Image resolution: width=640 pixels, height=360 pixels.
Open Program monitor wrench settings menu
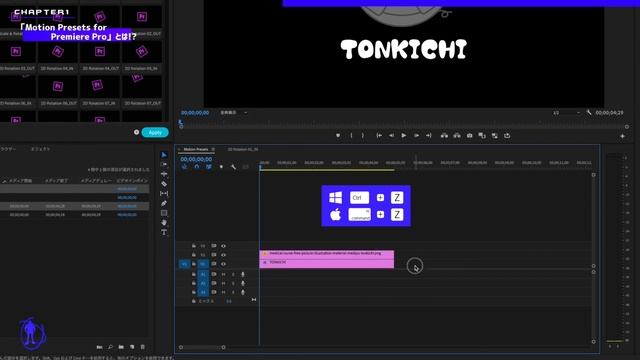click(x=589, y=112)
